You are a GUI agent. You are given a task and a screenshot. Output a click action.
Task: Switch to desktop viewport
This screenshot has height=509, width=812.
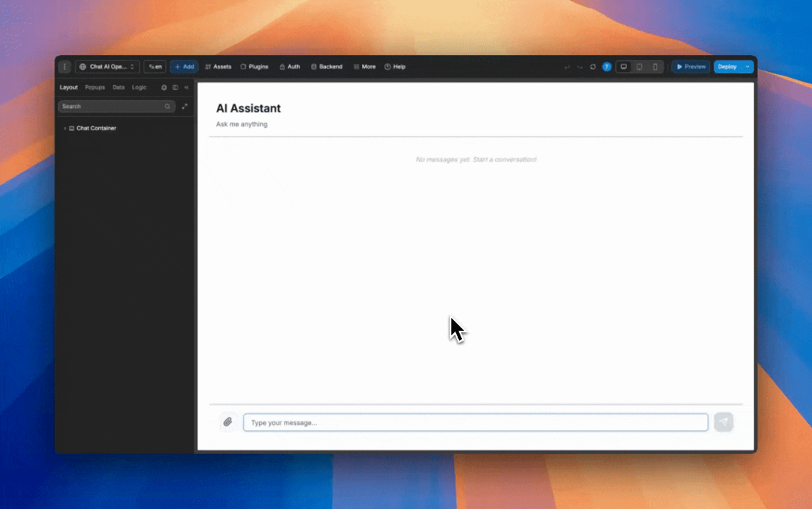tap(624, 66)
